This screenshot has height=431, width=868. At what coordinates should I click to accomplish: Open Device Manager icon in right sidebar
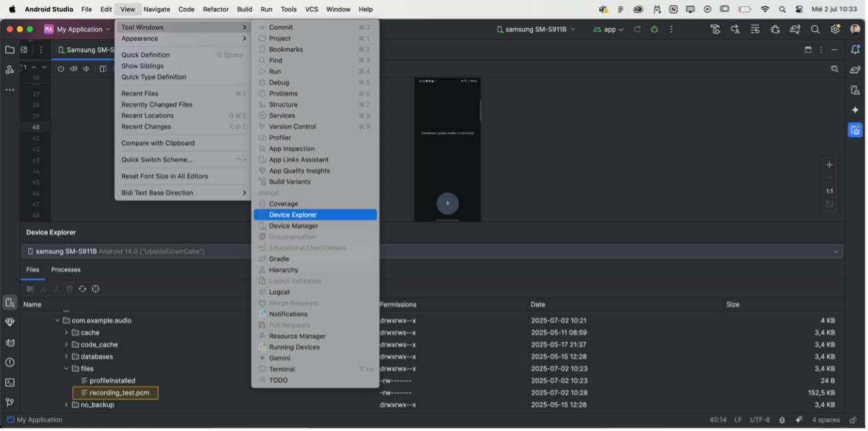(855, 90)
